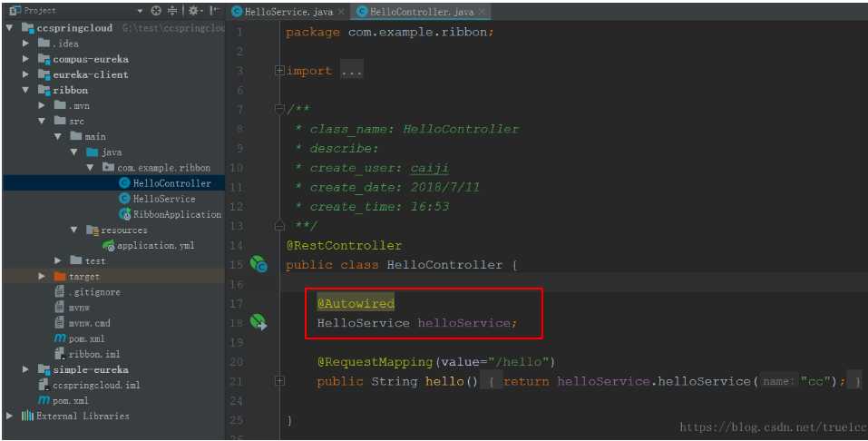Click the root-level pom.xml file
This screenshot has height=441, width=868.
click(71, 400)
